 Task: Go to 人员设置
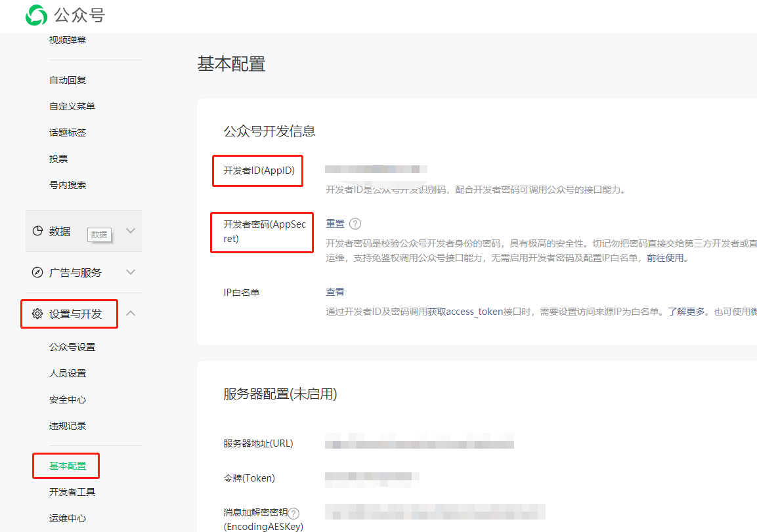tap(68, 373)
